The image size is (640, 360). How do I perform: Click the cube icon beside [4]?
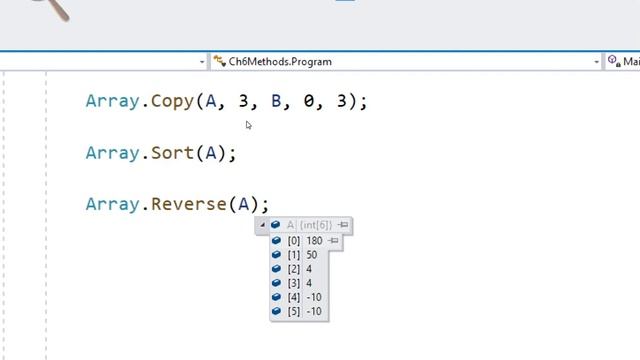point(276,297)
